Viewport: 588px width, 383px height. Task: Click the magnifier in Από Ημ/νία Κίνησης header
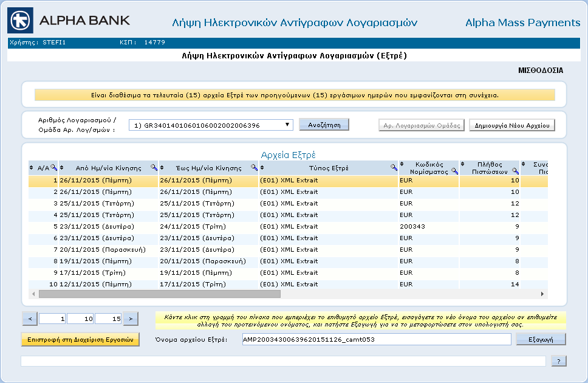(154, 167)
